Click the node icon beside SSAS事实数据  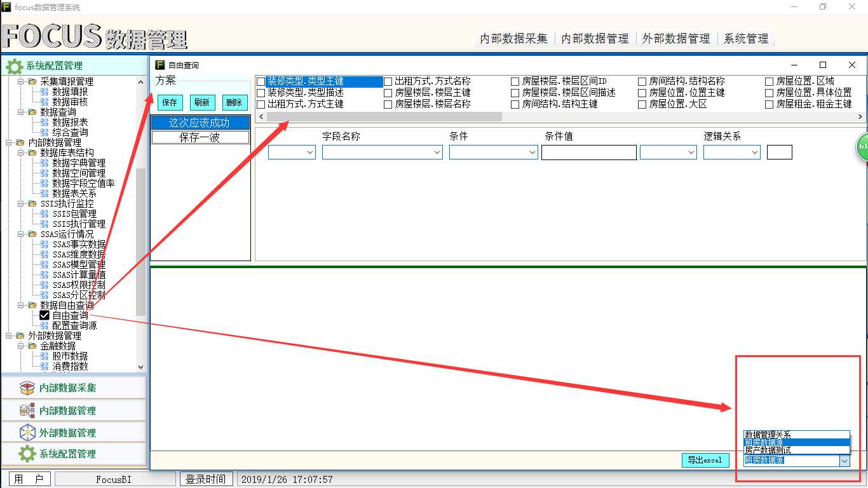click(44, 244)
